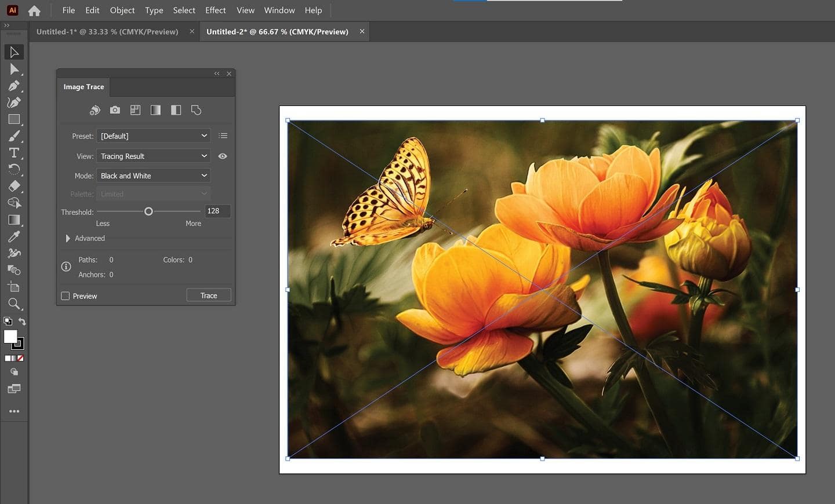Image resolution: width=835 pixels, height=504 pixels.
Task: Toggle the View eye icon in Image Trace
Action: 223,156
